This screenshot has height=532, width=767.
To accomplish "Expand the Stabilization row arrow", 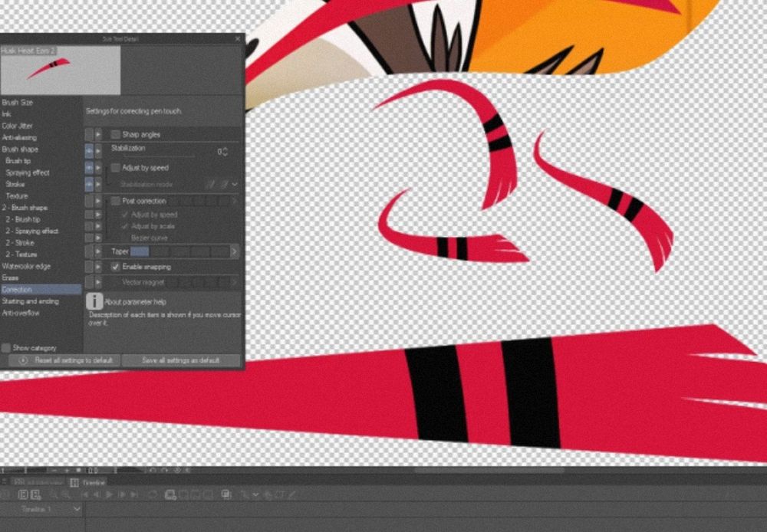I will coord(98,151).
